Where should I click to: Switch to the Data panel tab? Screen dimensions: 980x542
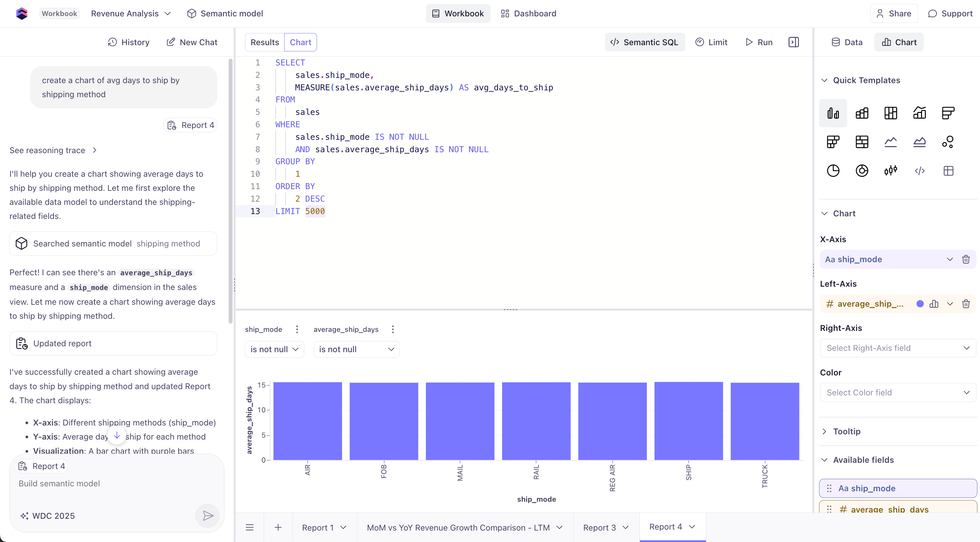(847, 42)
